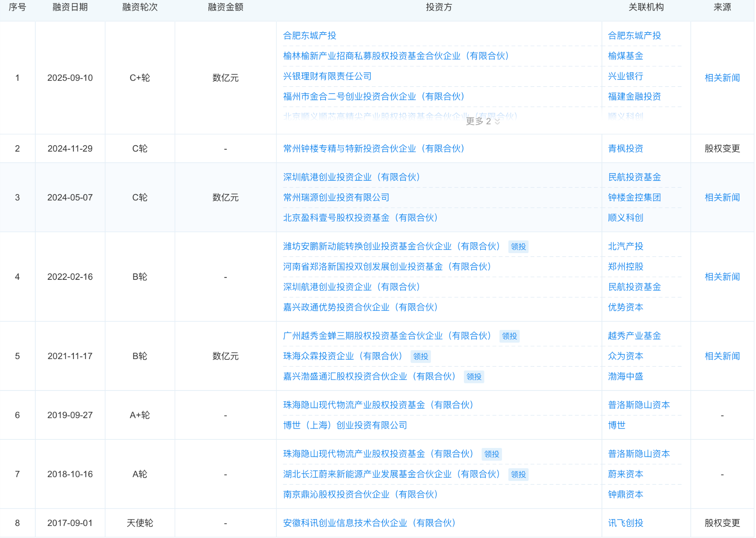Screen dimensions: 756x538
Task: Click 相关新闻 link for the 2025-09-10 financing
Action: [x=722, y=78]
